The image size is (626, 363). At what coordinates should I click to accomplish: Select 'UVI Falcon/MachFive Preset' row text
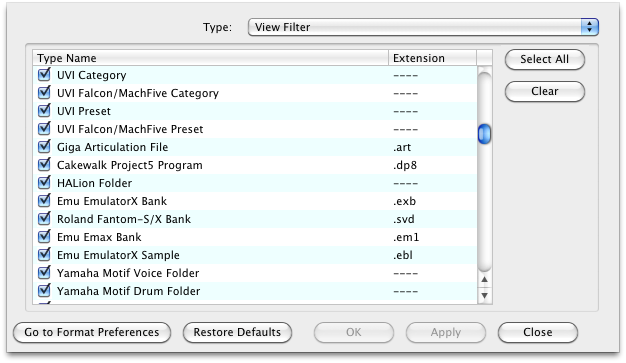[x=130, y=129]
